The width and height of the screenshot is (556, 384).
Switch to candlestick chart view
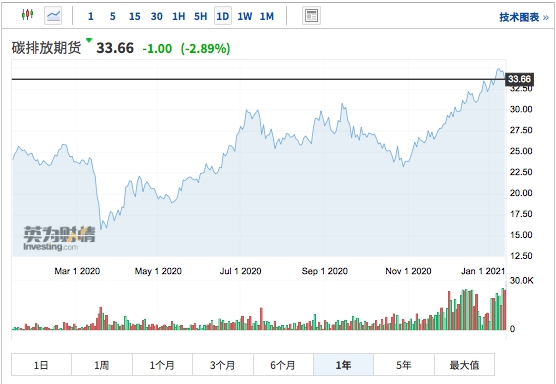pos(27,15)
